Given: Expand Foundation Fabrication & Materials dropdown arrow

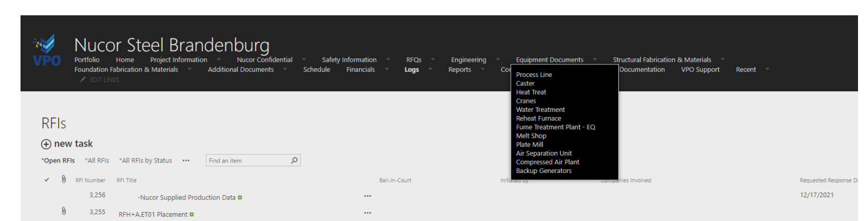Looking at the screenshot, I should point(190,69).
